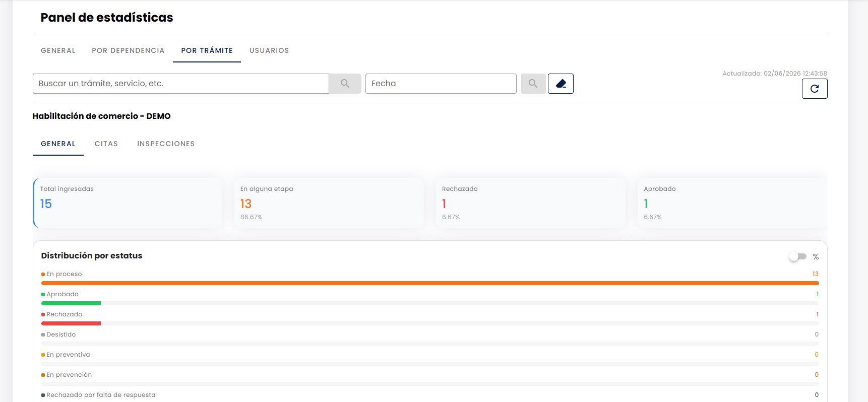Open the USUARIOS tab
This screenshot has width=868, height=402.
[269, 50]
